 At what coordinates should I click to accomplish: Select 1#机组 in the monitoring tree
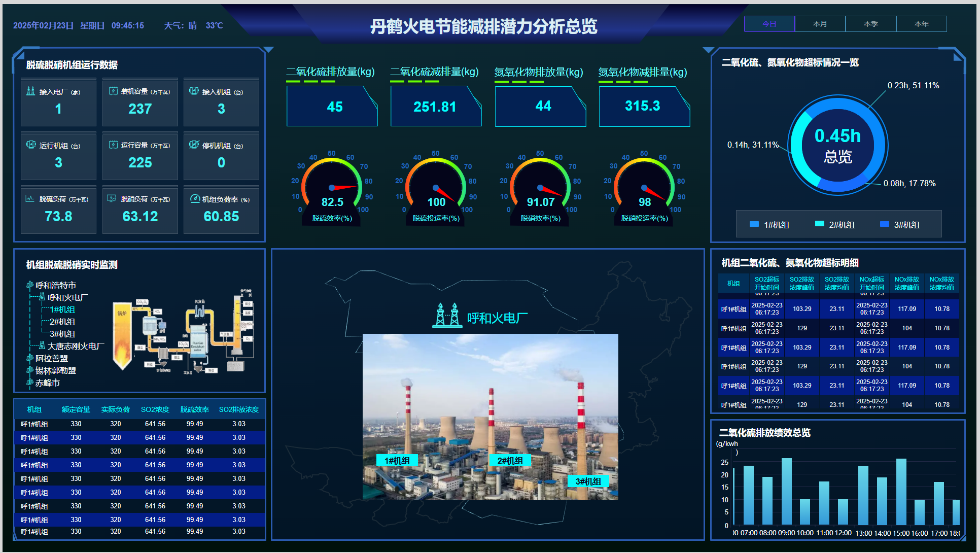click(62, 309)
